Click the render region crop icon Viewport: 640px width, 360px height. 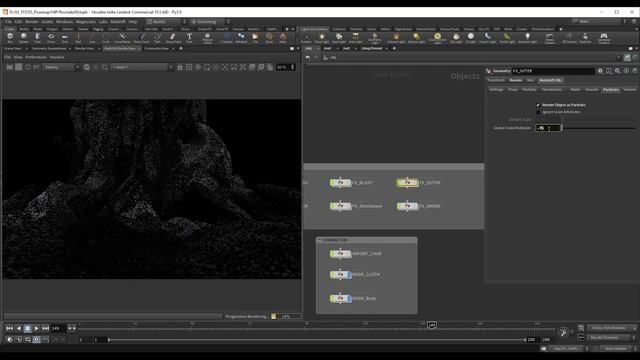(105, 67)
